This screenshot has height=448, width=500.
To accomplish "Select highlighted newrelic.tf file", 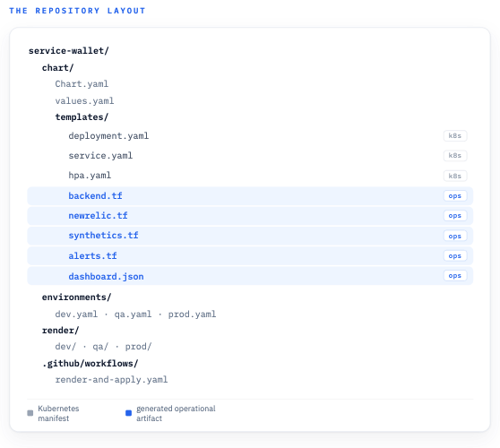I will (250, 216).
